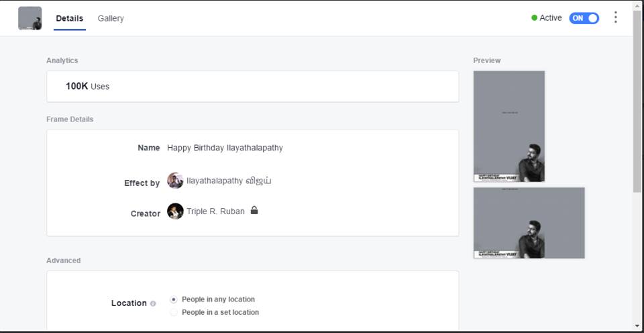Viewport: 644px width, 333px height.
Task: Toggle the Active ON switch off
Action: (x=584, y=18)
